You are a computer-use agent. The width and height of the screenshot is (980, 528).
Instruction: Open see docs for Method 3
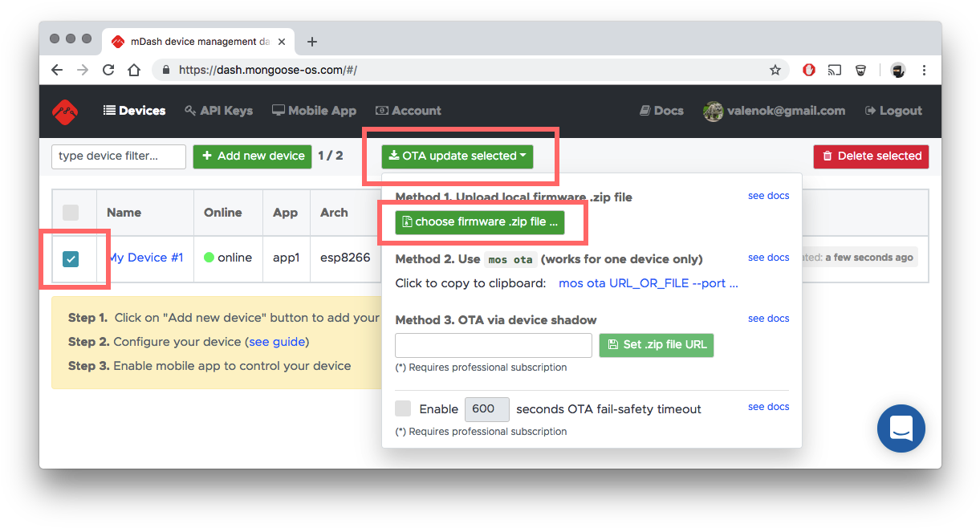[x=769, y=319]
